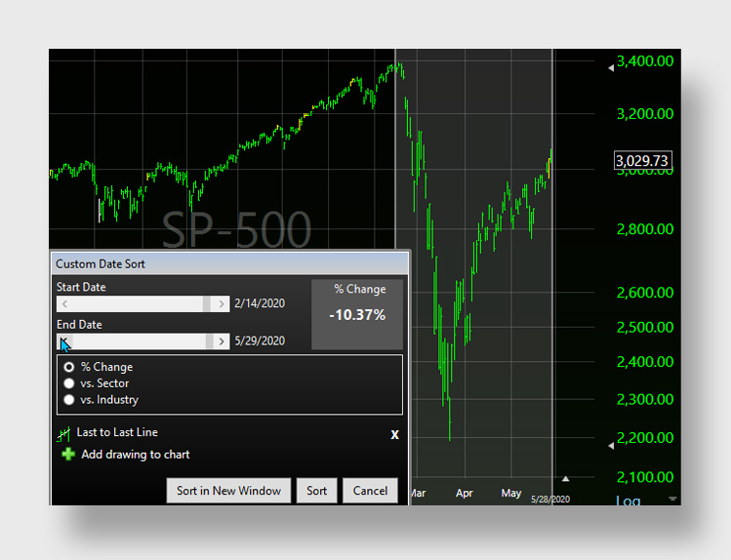Click the right arrow on Start Date scrollbar
The image size is (731, 560).
point(222,304)
